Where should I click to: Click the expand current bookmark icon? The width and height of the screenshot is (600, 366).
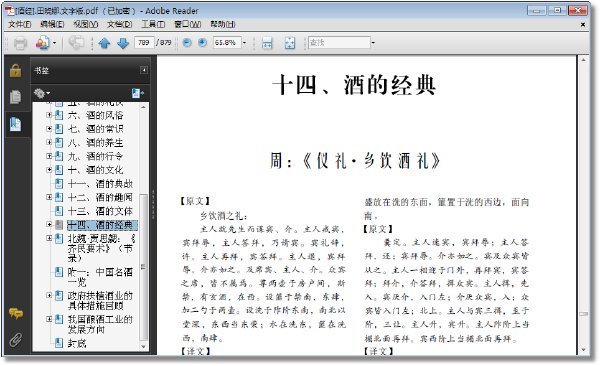pos(137,93)
